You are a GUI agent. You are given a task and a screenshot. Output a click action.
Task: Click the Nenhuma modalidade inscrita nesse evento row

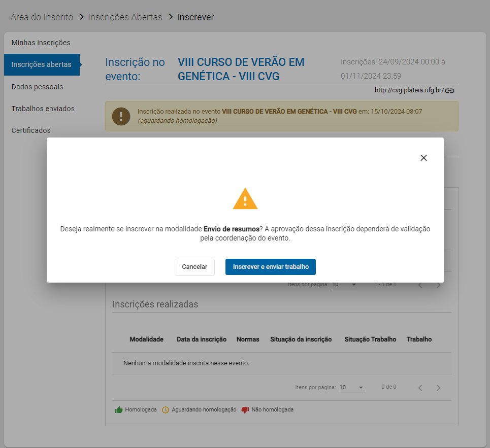282,363
